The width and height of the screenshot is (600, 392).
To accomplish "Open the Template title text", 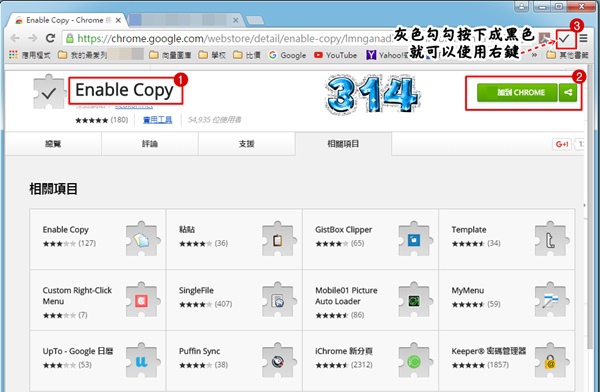I will (x=469, y=230).
